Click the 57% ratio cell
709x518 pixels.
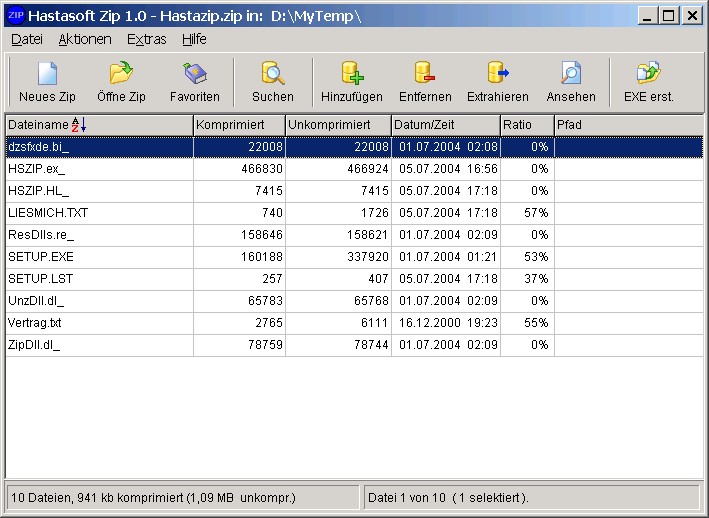[x=536, y=213]
